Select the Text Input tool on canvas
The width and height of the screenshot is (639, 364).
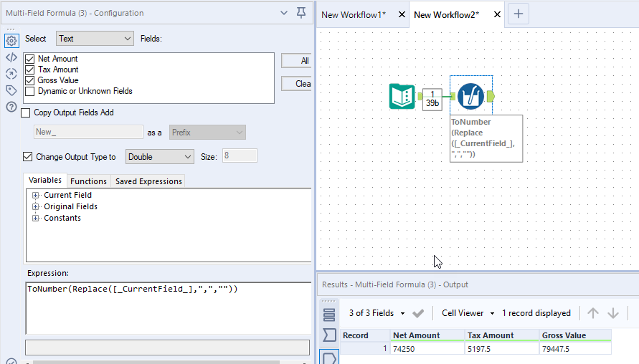pos(402,97)
